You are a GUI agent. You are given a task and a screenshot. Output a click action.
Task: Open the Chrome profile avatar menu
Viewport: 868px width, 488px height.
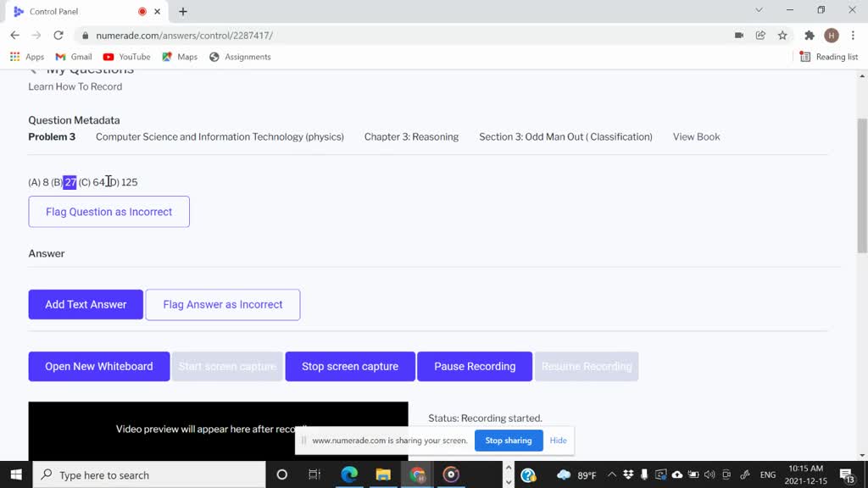[x=832, y=36]
